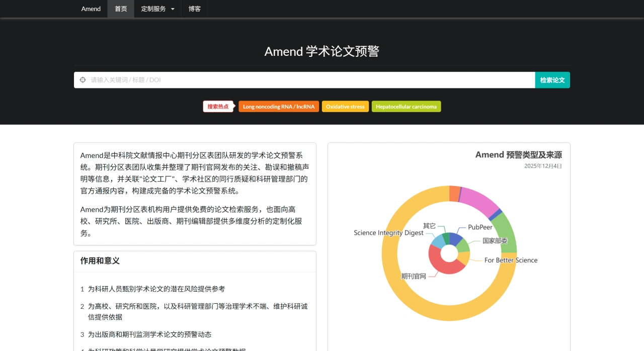Click the Amend brand in the navbar
Screen dimensions: 644x351
(x=91, y=9)
